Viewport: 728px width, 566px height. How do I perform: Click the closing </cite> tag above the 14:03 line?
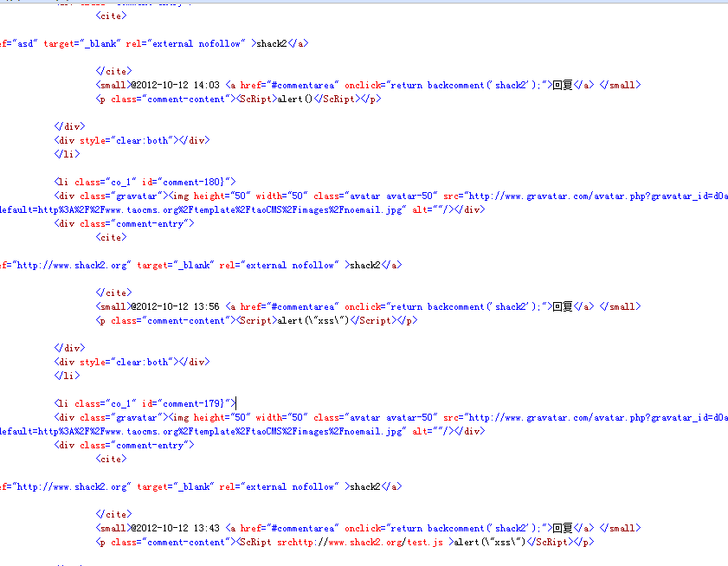[x=113, y=71]
